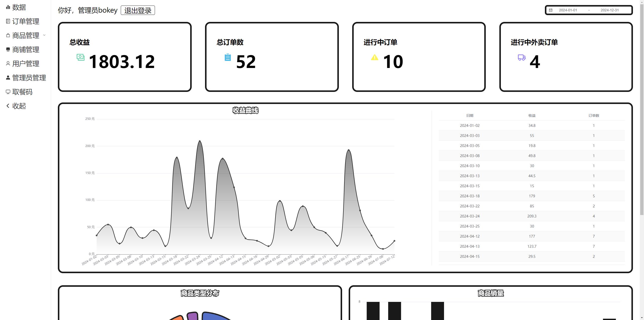This screenshot has height=320, width=644.
Task: Click the shopping bag icon beside 商品管理
Action: pos(8,35)
